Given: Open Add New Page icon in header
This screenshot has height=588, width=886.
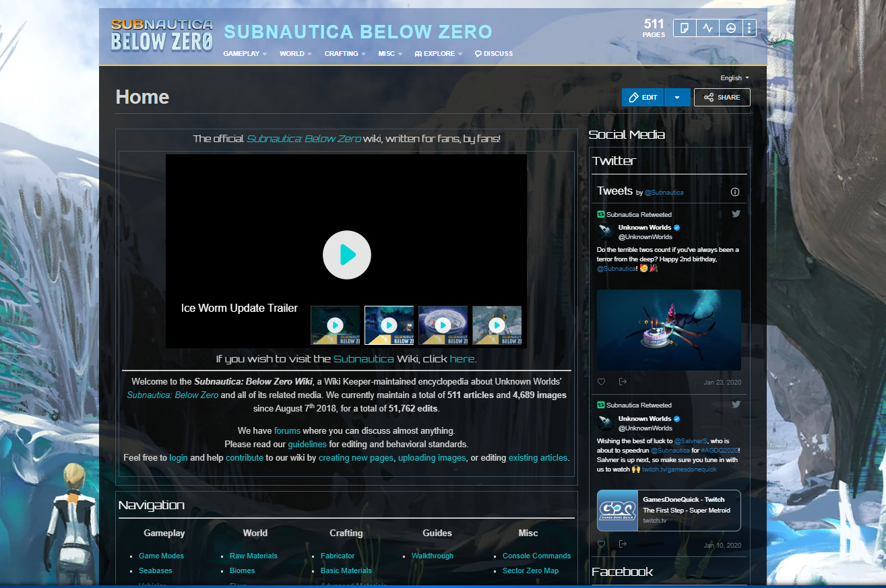Looking at the screenshot, I should pyautogui.click(x=685, y=28).
